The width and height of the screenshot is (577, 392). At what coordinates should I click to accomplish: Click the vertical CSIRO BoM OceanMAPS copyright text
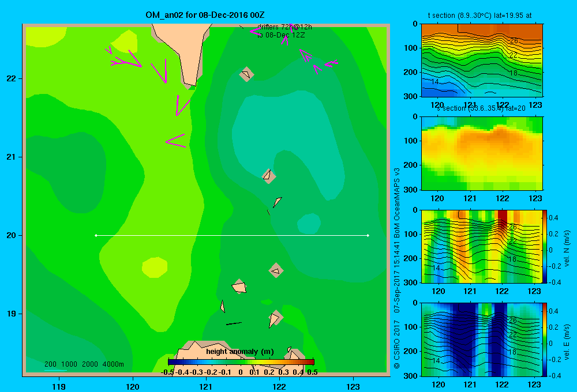coord(397,268)
